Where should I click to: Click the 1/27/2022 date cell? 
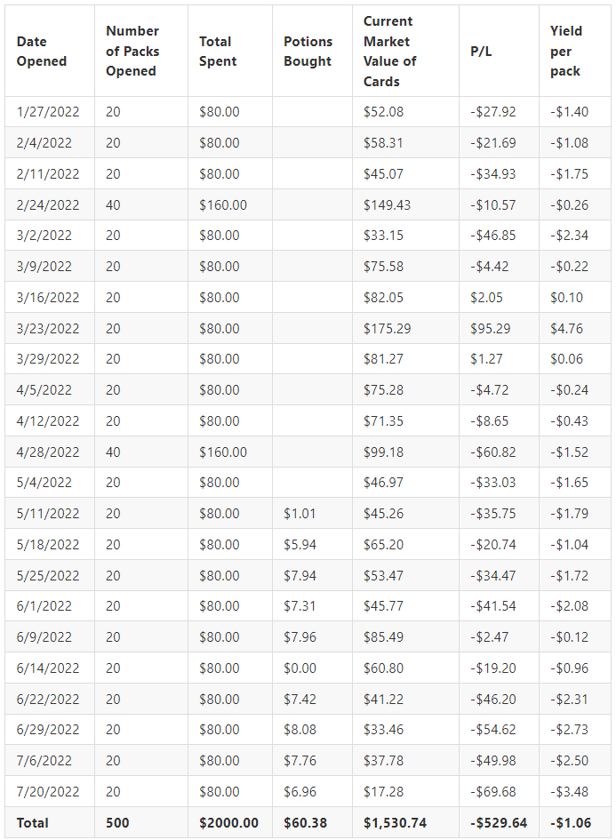49,112
